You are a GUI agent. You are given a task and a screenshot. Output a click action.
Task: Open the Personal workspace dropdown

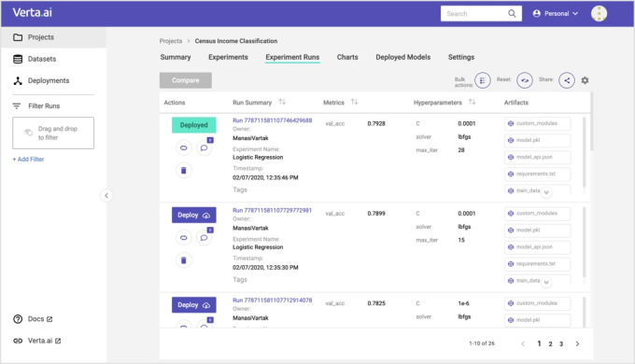(x=556, y=13)
